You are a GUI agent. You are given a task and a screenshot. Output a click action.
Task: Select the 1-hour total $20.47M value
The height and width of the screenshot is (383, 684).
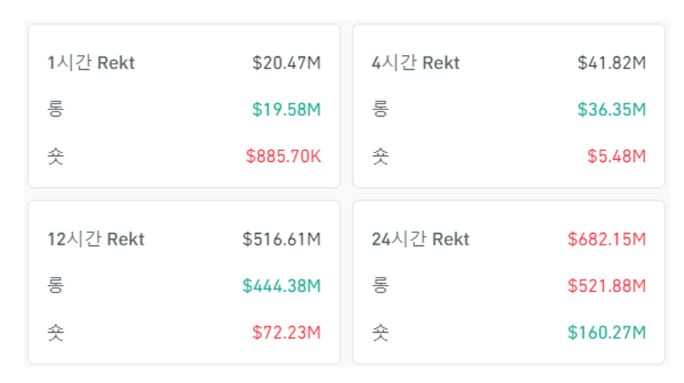point(287,63)
